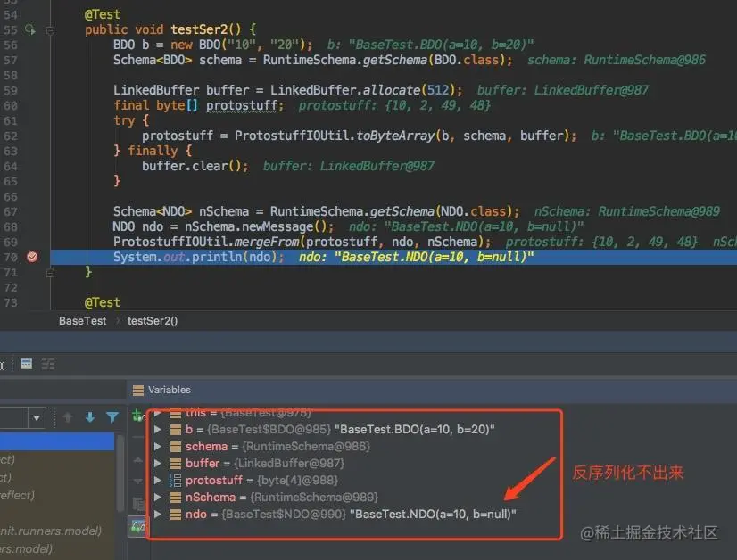Expand the 'this' variable node
This screenshot has width=737, height=560.
(158, 413)
